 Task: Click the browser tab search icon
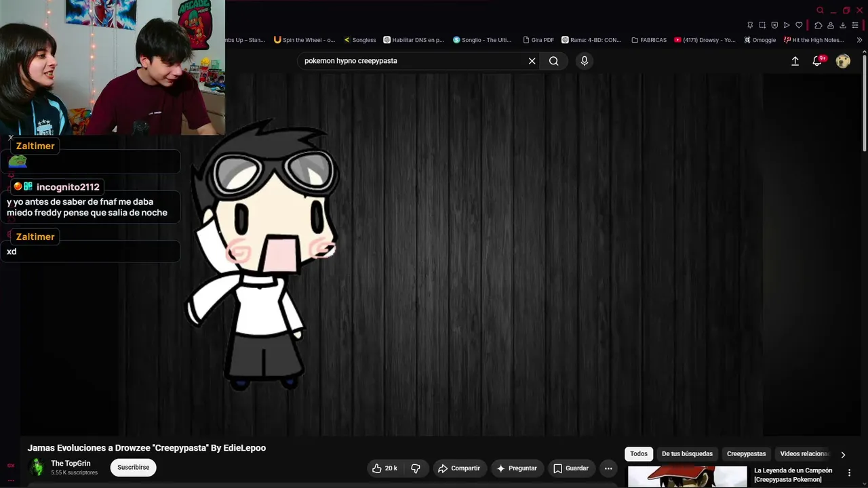(820, 10)
